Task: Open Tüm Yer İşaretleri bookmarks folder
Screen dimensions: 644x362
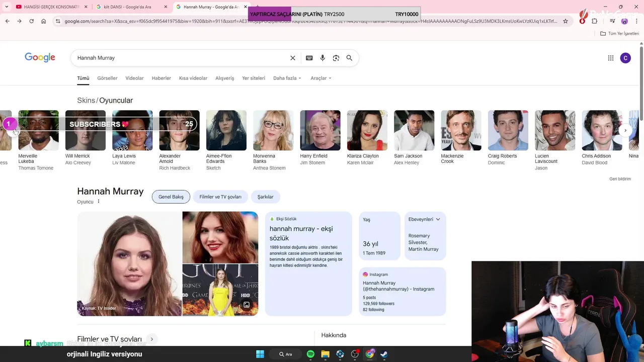Action: pos(619,33)
